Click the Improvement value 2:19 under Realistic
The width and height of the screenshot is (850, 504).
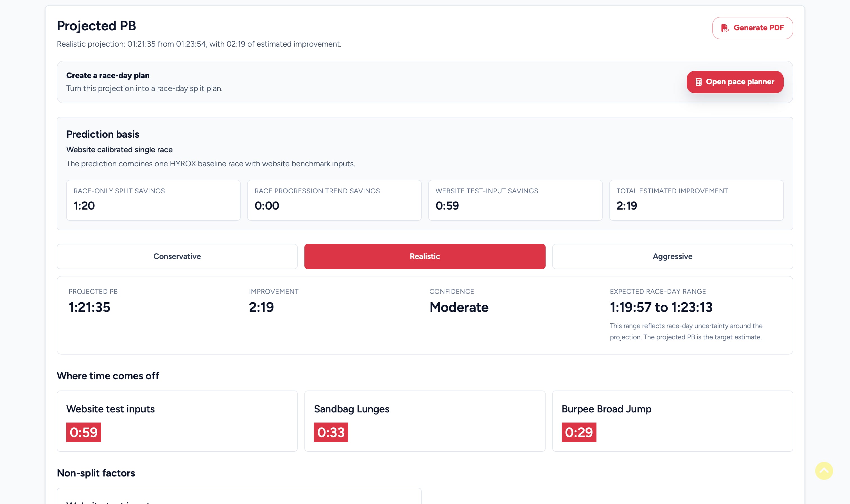point(261,307)
